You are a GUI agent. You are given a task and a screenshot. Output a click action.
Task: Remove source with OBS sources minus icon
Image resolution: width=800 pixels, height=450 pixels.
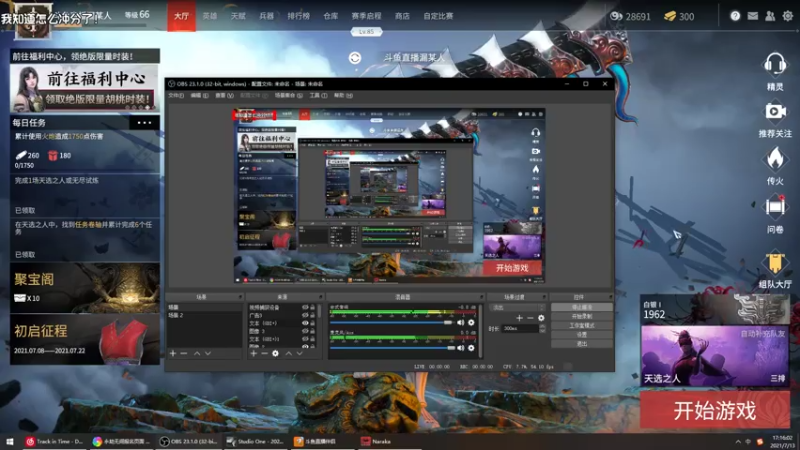(x=264, y=353)
